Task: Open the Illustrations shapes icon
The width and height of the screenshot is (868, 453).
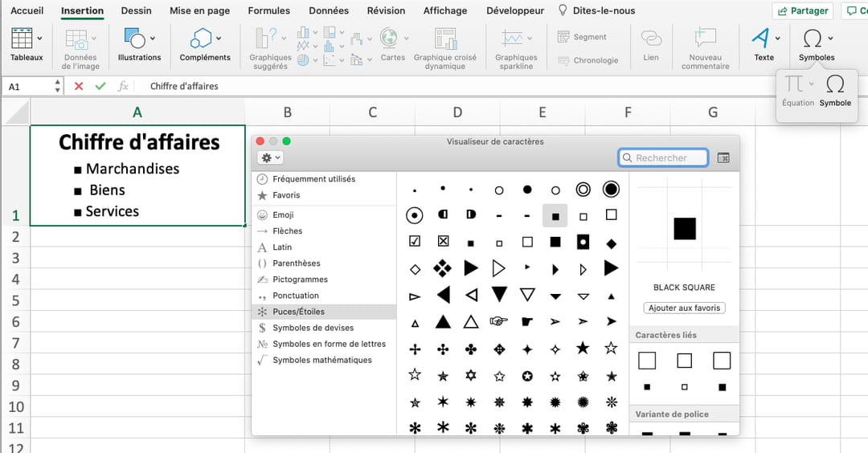Action: (x=134, y=39)
